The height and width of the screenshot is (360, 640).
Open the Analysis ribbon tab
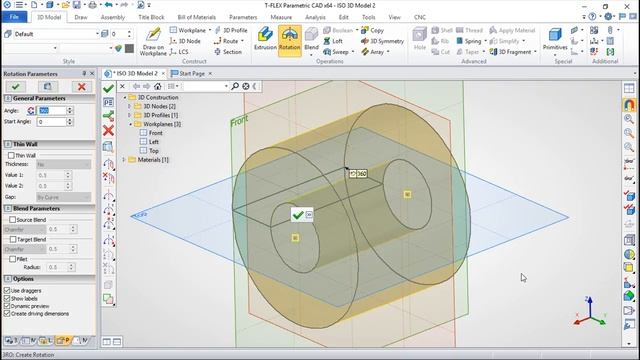tap(316, 17)
